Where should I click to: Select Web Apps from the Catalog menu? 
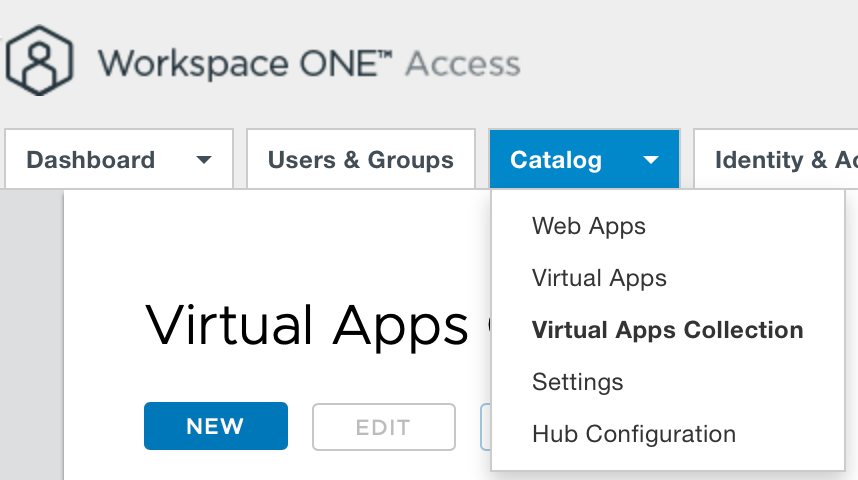(x=589, y=226)
